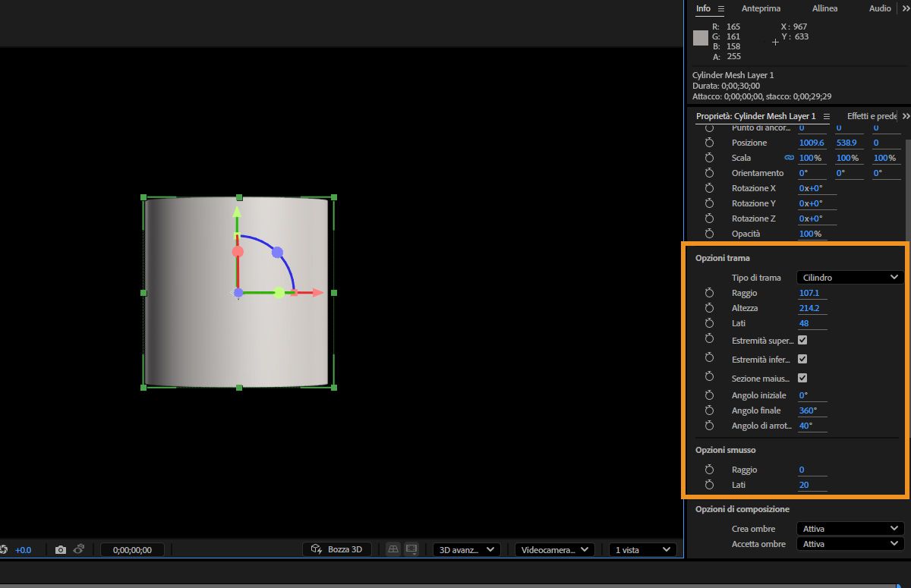Open the Crea ombre dropdown
This screenshot has width=911, height=588.
[850, 529]
